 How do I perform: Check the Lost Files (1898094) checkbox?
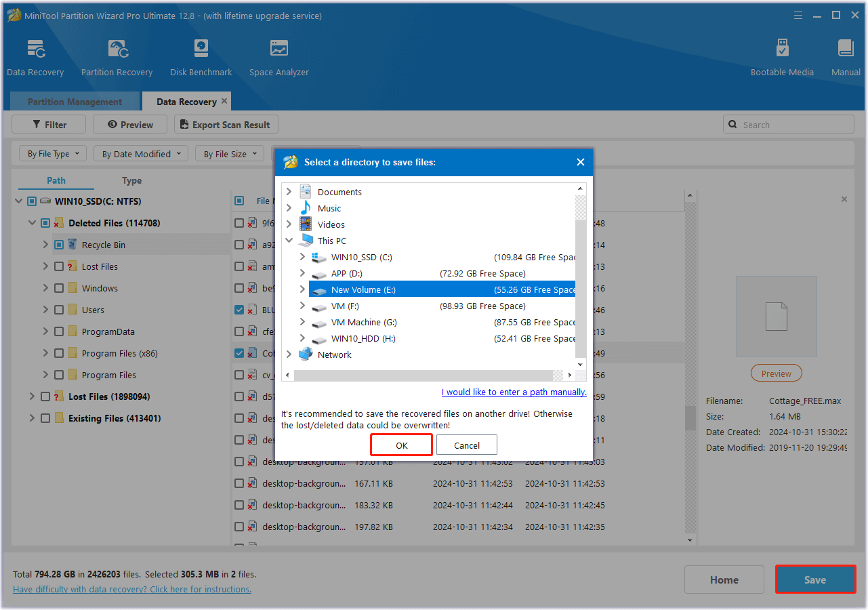tap(45, 396)
